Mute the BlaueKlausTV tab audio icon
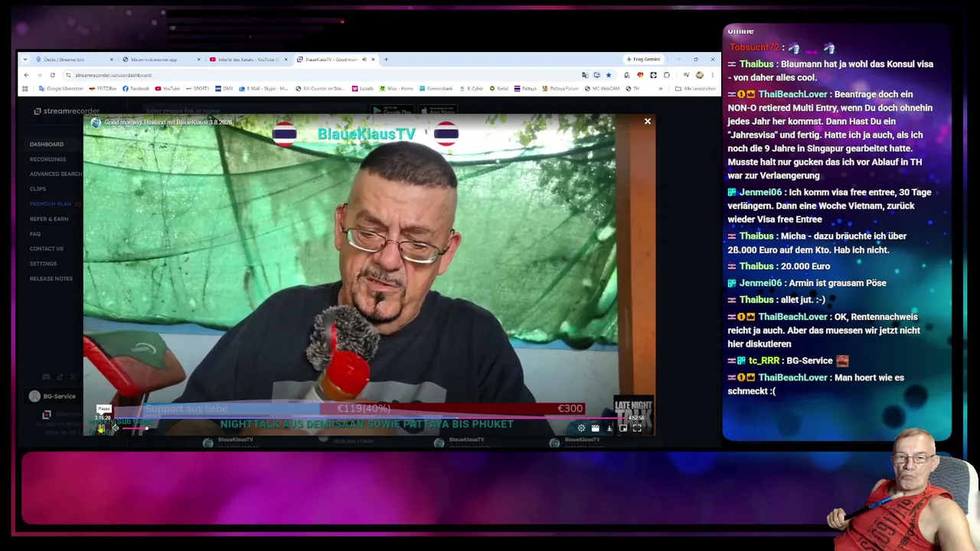The image size is (980, 551). [364, 60]
